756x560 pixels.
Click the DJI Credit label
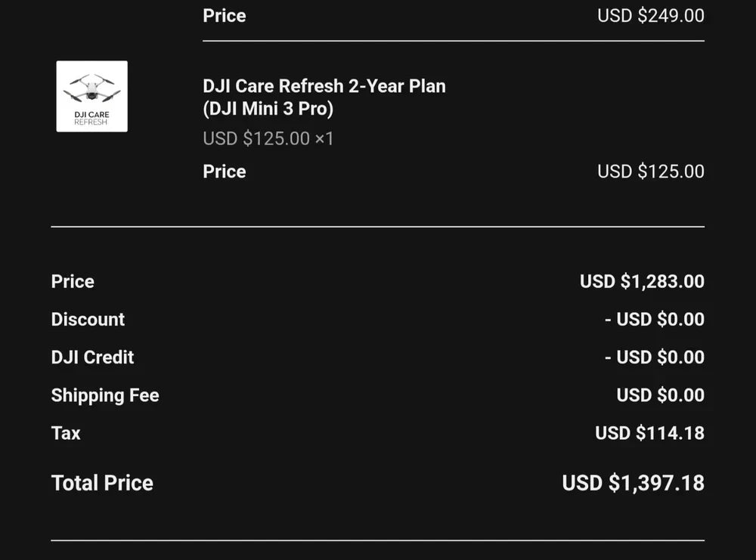tap(92, 357)
